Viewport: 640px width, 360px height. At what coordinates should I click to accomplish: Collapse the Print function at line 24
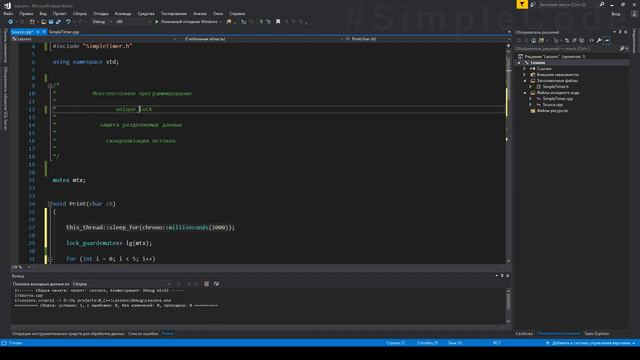[50, 204]
